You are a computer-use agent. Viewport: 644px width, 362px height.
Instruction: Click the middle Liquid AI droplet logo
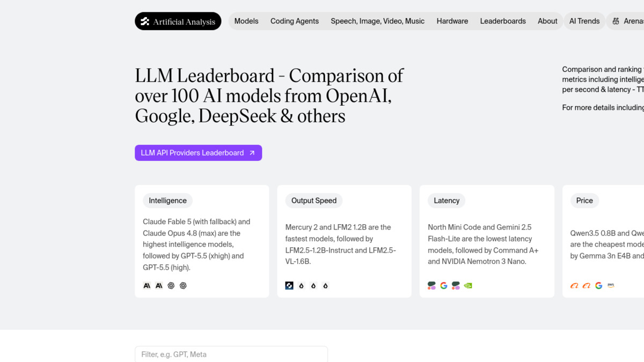click(313, 286)
